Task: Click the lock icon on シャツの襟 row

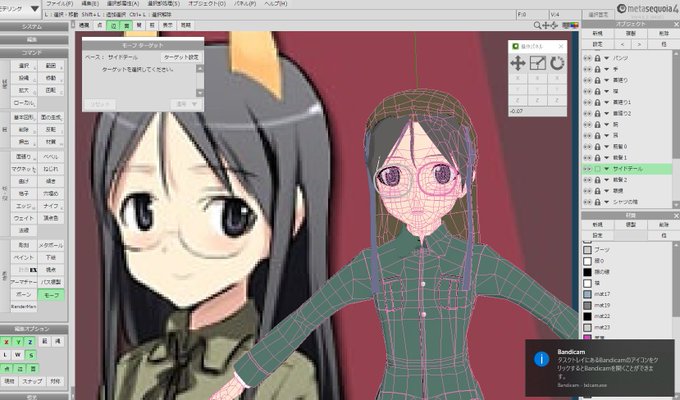Action: pyautogui.click(x=598, y=202)
